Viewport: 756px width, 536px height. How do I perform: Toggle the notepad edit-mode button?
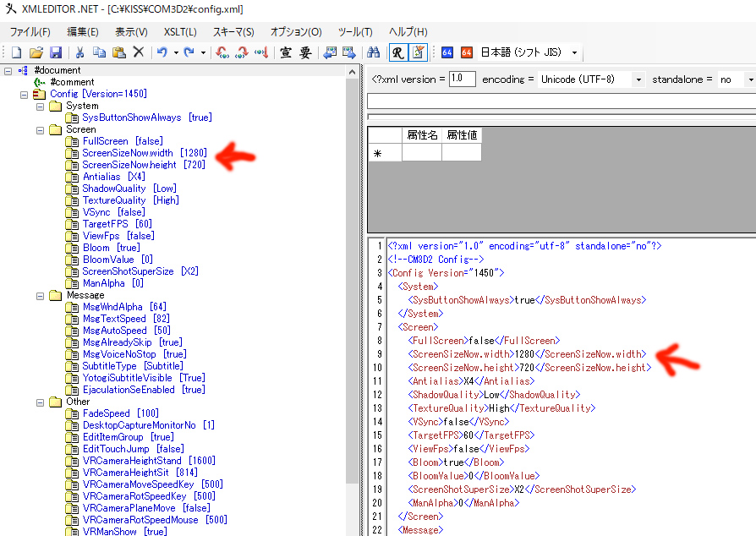[x=418, y=52]
